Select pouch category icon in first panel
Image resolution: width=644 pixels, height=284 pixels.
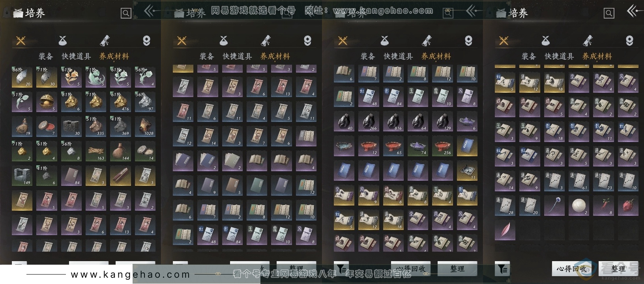pos(63,41)
